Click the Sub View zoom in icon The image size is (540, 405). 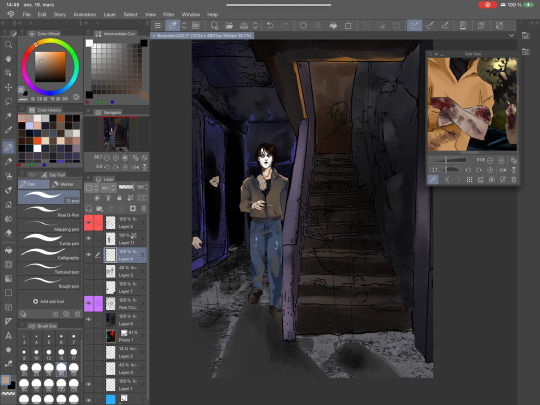coord(501,160)
